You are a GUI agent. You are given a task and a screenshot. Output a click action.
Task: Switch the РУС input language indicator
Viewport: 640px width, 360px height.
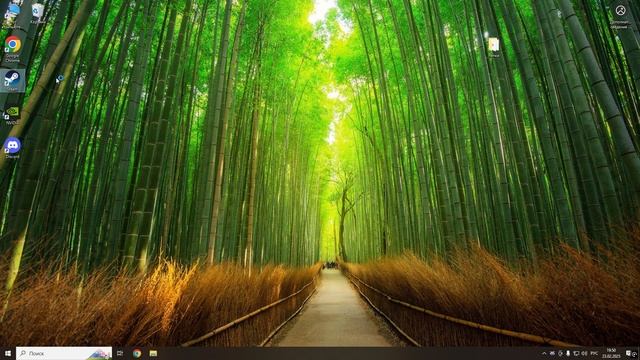594,353
